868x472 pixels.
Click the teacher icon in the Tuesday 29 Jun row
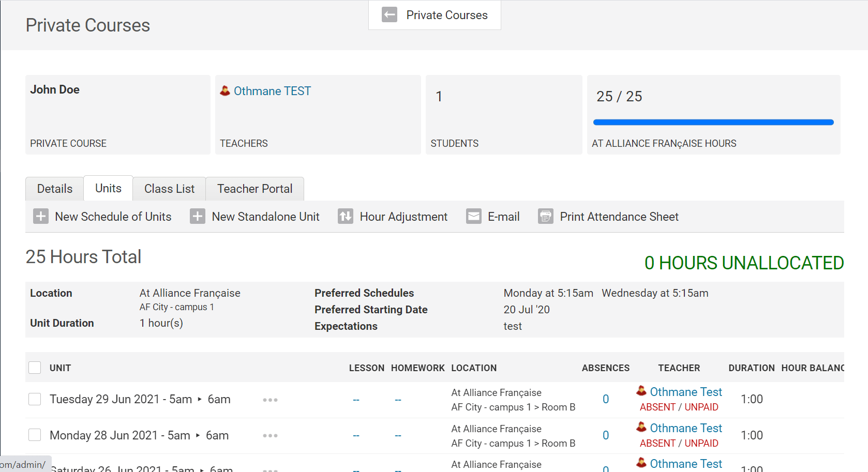641,391
